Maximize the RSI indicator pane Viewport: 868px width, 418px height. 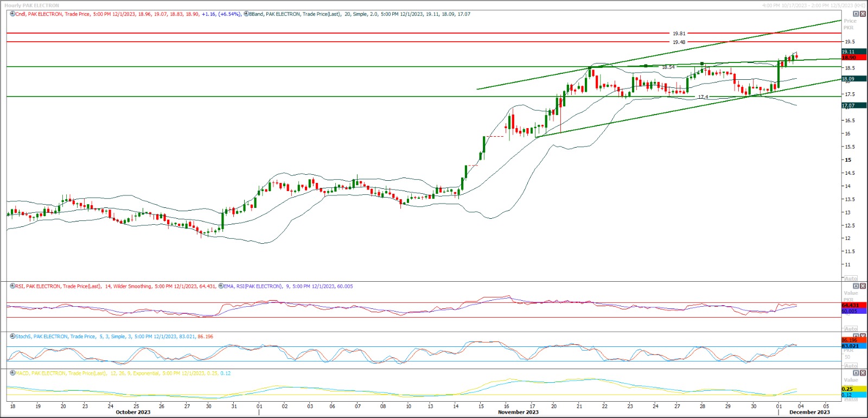tap(856, 286)
